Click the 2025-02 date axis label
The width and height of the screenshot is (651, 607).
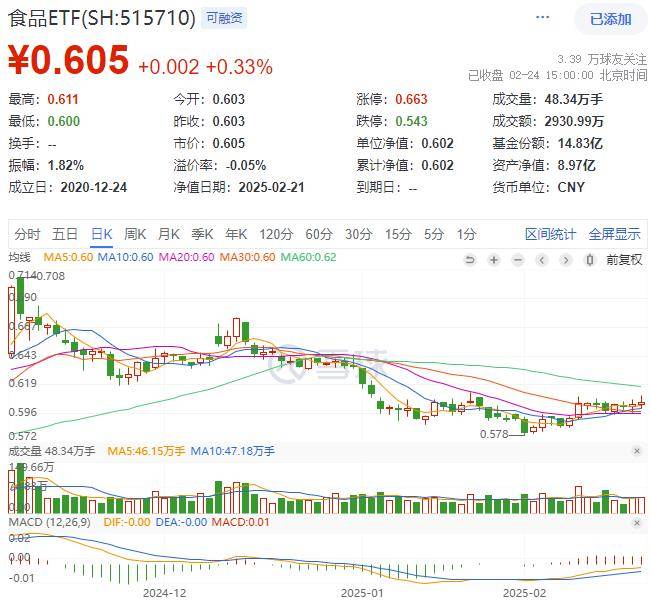[524, 593]
